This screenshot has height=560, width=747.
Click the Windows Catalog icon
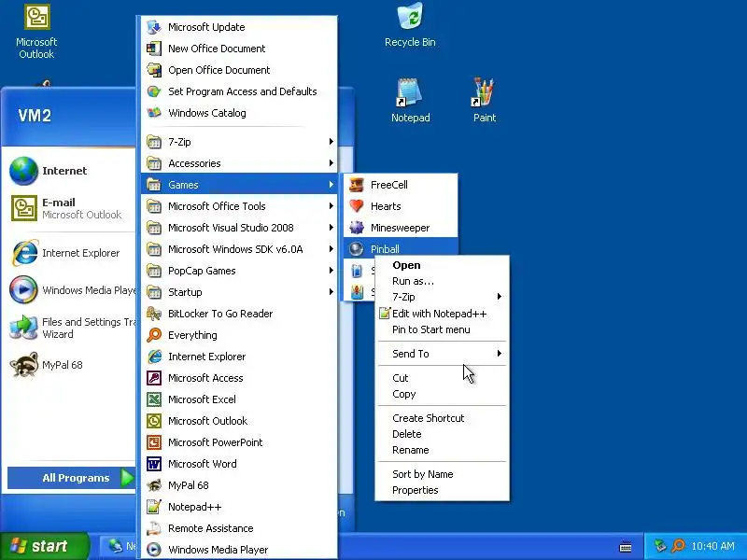click(x=154, y=113)
